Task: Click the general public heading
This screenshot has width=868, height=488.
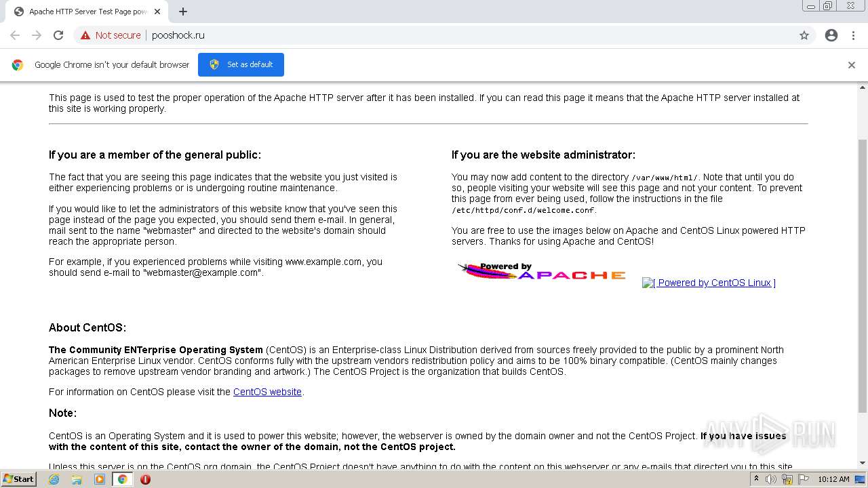Action: tap(155, 155)
